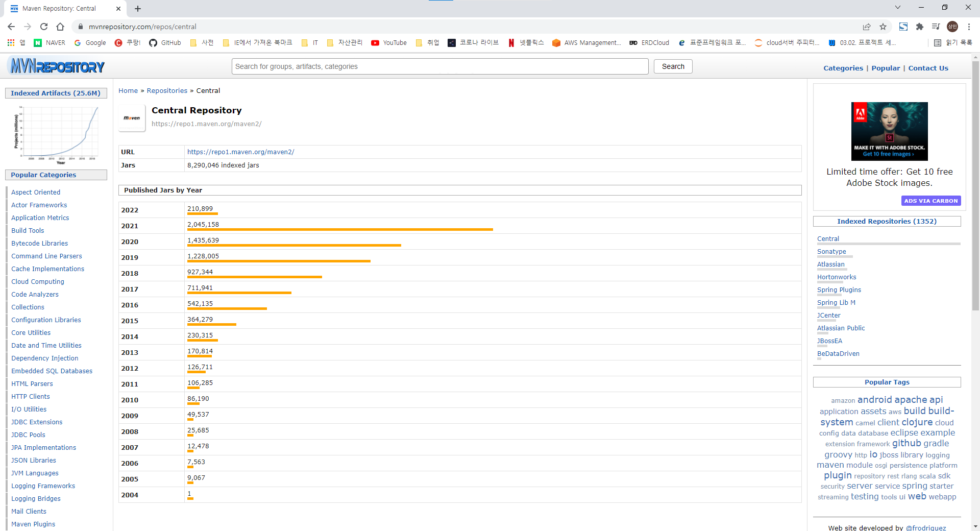Click the share page icon in address bar
The width and height of the screenshot is (980, 531).
[x=867, y=27]
